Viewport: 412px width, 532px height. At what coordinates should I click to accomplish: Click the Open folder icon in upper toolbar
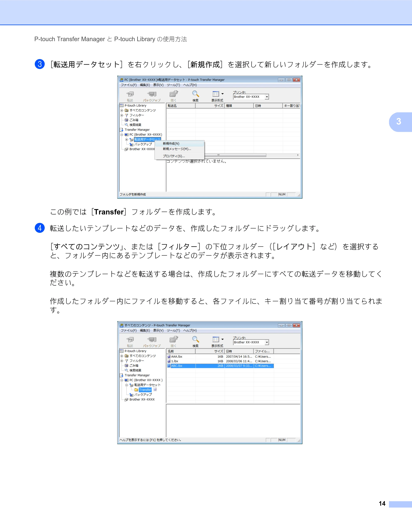[174, 94]
